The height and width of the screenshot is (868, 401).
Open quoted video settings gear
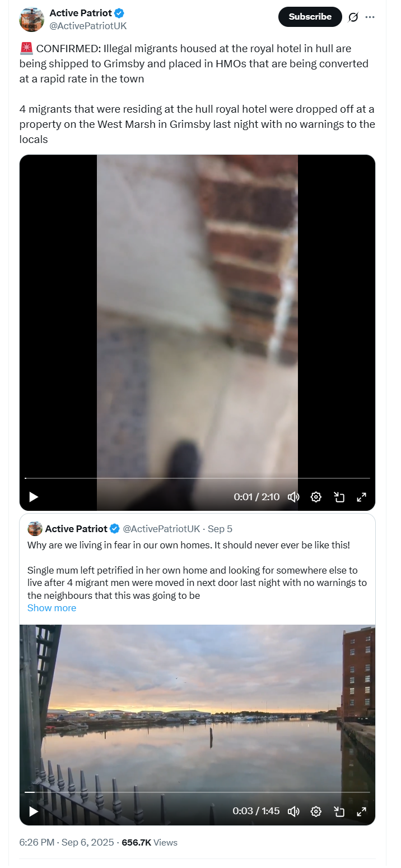(316, 811)
